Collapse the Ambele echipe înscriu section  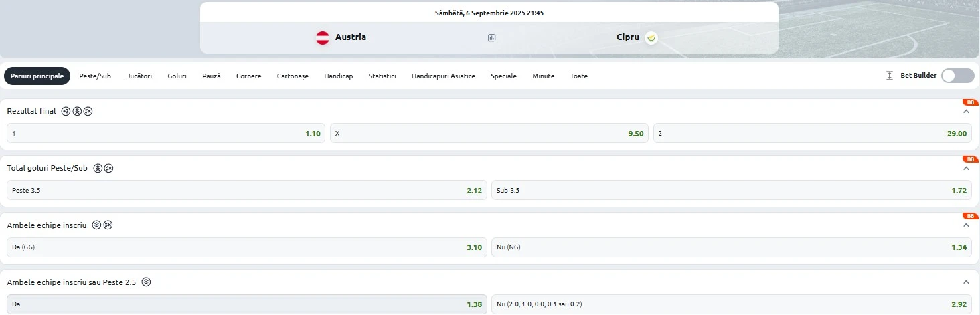click(x=965, y=225)
